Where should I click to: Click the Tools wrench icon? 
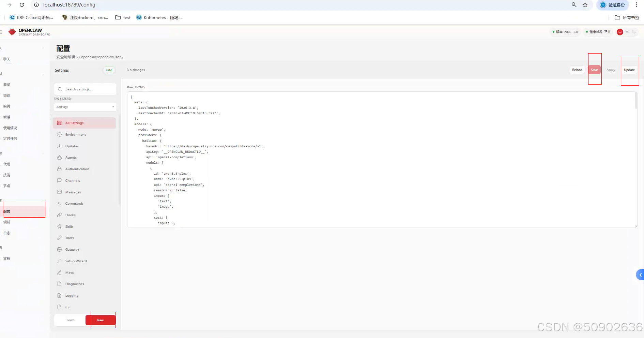click(x=59, y=238)
